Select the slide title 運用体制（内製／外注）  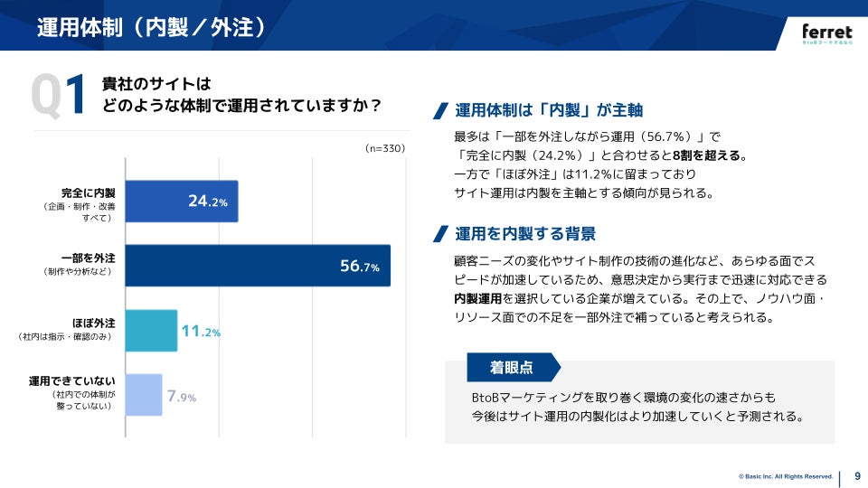[x=152, y=26]
